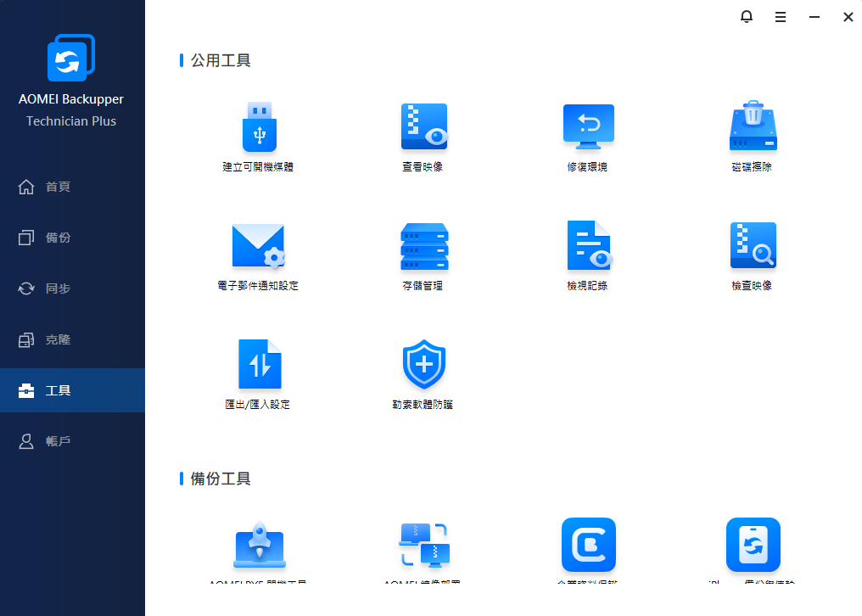Click the Technician Plus edition label
Screen dimensions: 862x616
click(x=71, y=121)
